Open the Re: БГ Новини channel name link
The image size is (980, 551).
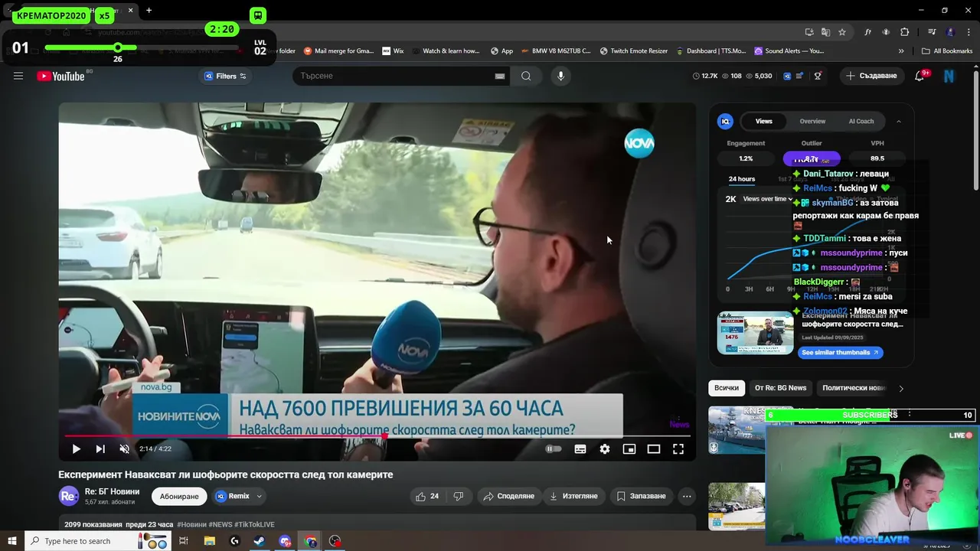pyautogui.click(x=112, y=492)
